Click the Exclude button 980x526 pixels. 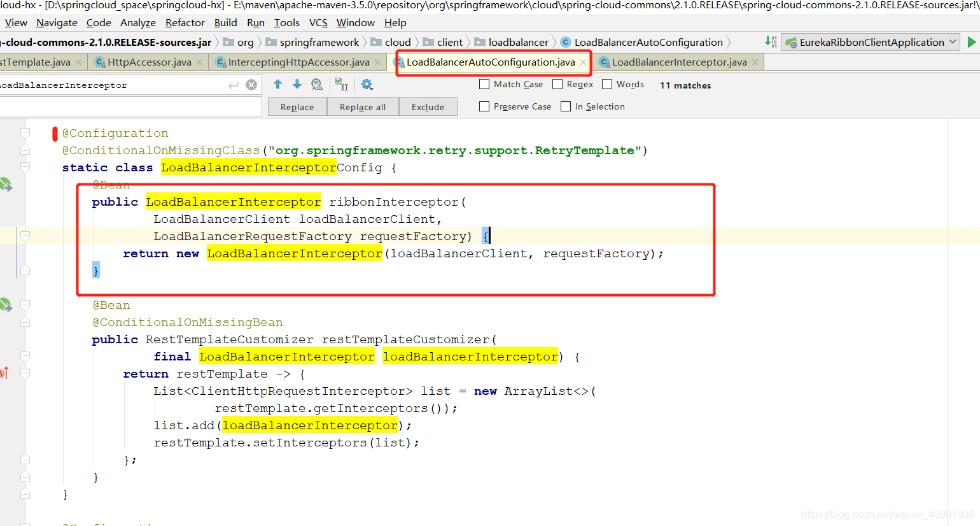[428, 107]
